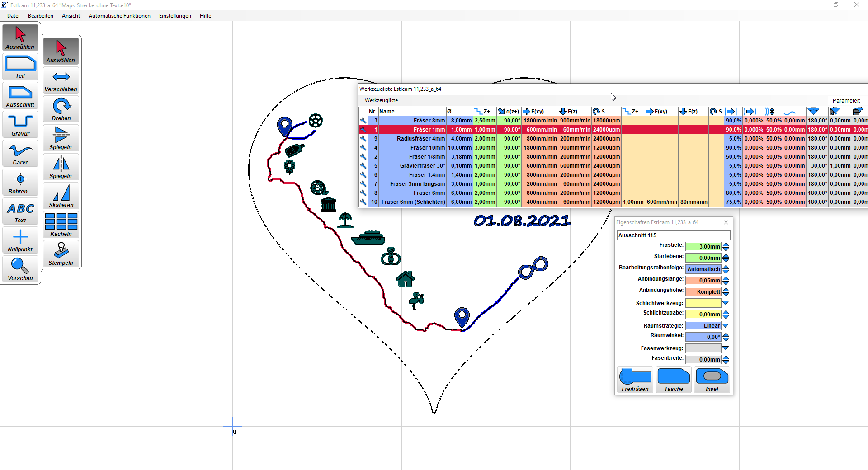Screen dimensions: 868x470
Task: Open the Werkzeugliste menu in tool list window
Action: click(382, 100)
